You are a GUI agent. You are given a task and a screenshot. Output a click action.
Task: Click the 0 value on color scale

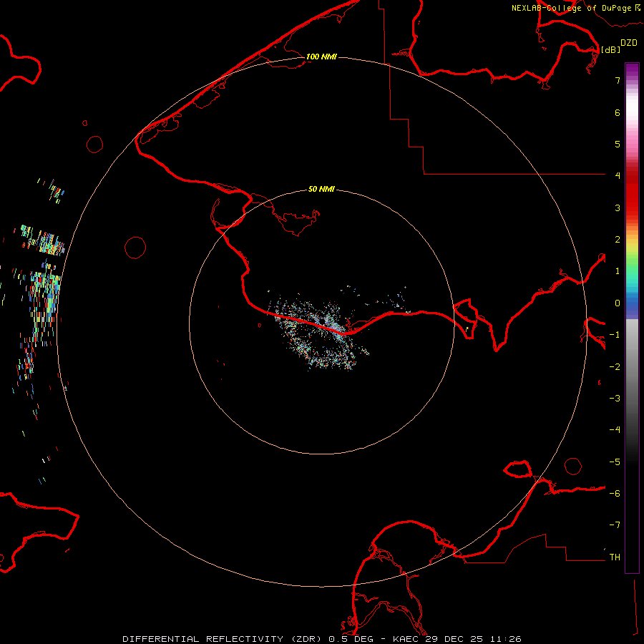coord(618,303)
